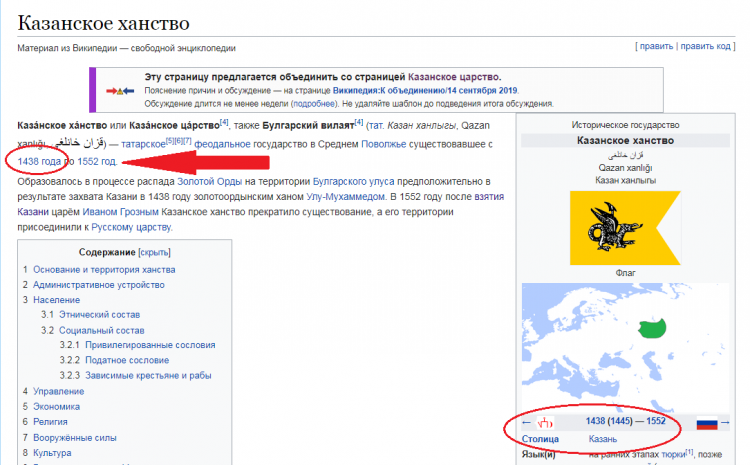Open the 'Русскому царству' link
This screenshot has width=750, height=465.
tap(131, 227)
